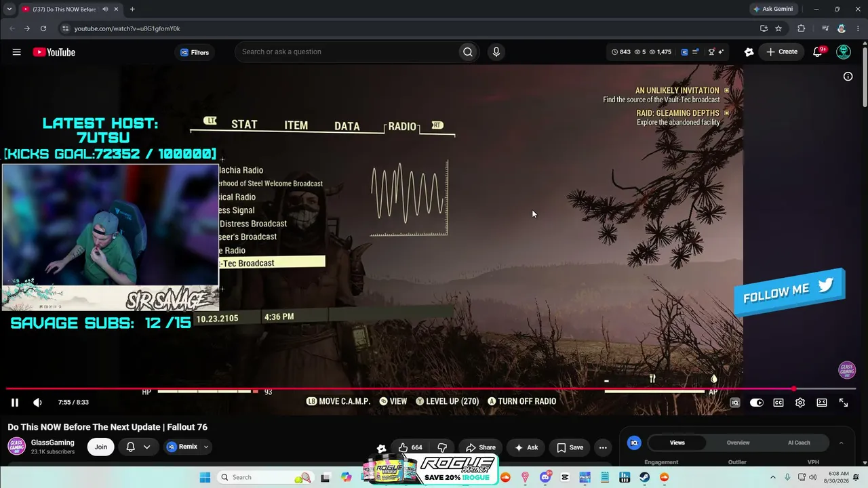Open the Chrome extensions puzzle icon

point(802,28)
